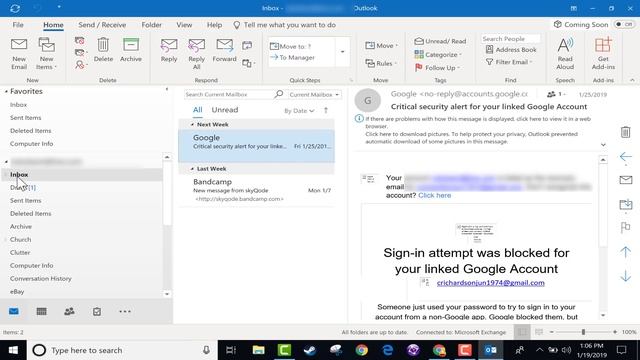Collapse the Next Week group
The width and height of the screenshot is (640, 360).
pos(192,124)
